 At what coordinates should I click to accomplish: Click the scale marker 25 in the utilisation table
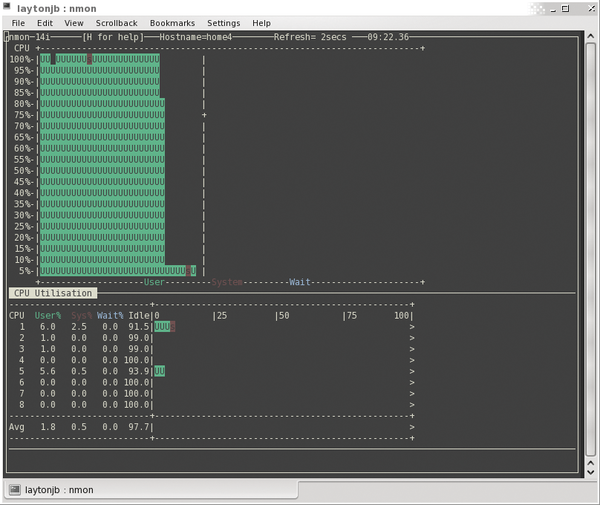pos(222,316)
